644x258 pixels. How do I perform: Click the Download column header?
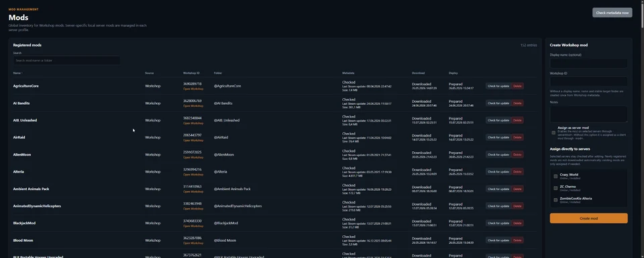pos(418,73)
